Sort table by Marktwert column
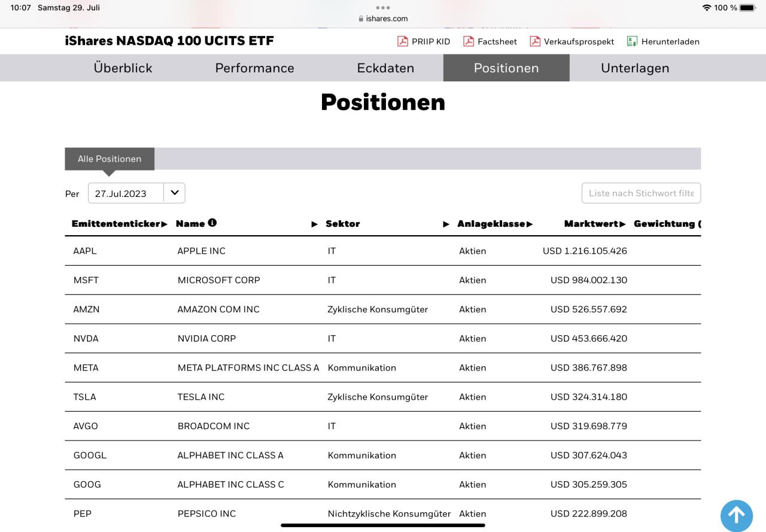Image resolution: width=766 pixels, height=532 pixels. pyautogui.click(x=594, y=224)
